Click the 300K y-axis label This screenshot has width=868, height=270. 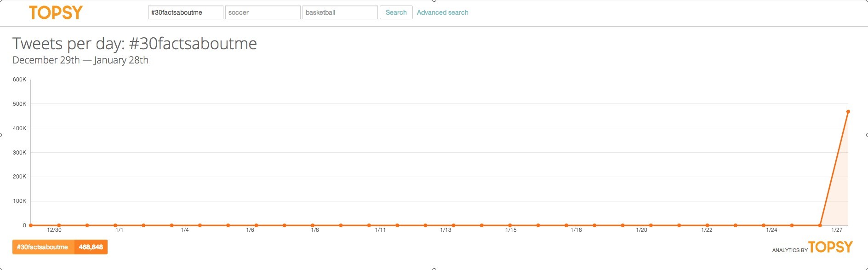[x=20, y=153]
